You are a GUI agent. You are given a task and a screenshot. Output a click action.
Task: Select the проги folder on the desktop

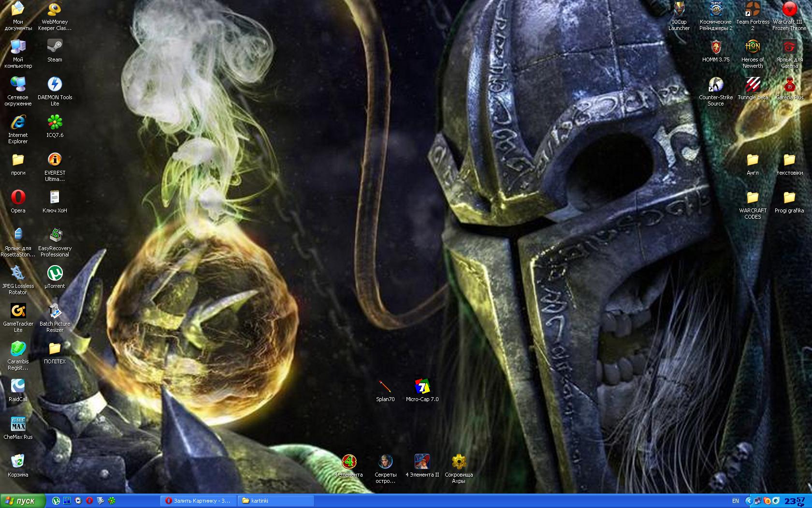tap(18, 164)
